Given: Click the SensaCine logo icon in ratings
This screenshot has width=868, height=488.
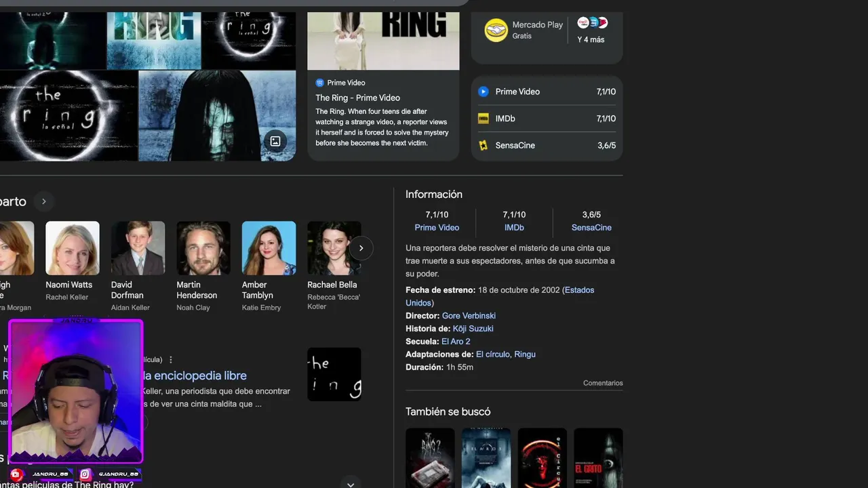Looking at the screenshot, I should pos(484,145).
